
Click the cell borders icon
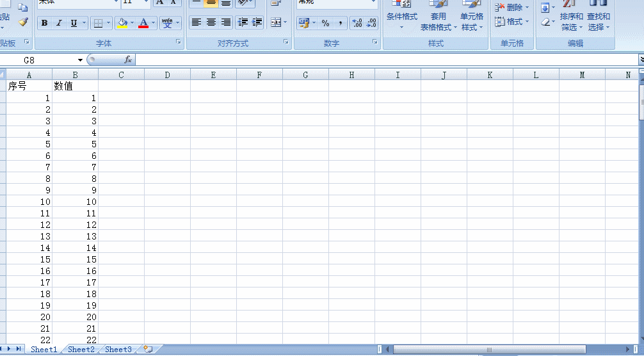coord(98,22)
